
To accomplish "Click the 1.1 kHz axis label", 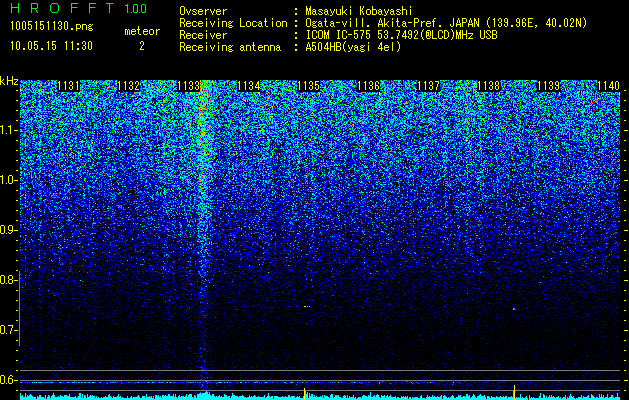I will (9, 130).
